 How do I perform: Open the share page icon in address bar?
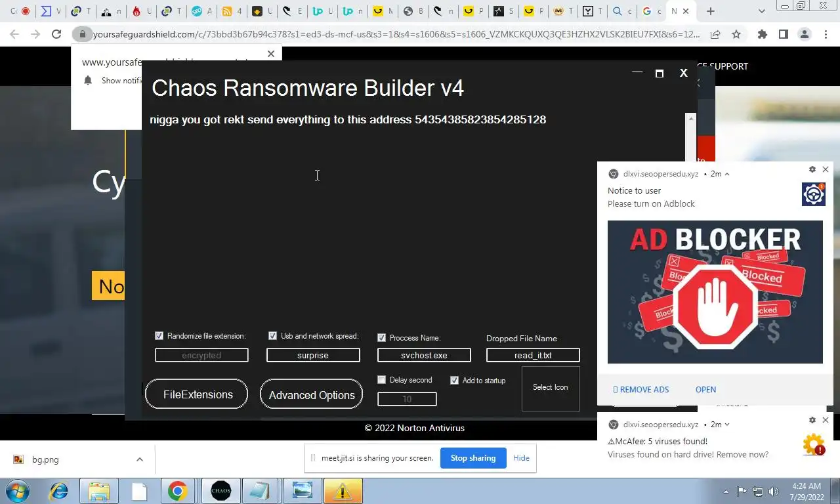click(x=715, y=34)
